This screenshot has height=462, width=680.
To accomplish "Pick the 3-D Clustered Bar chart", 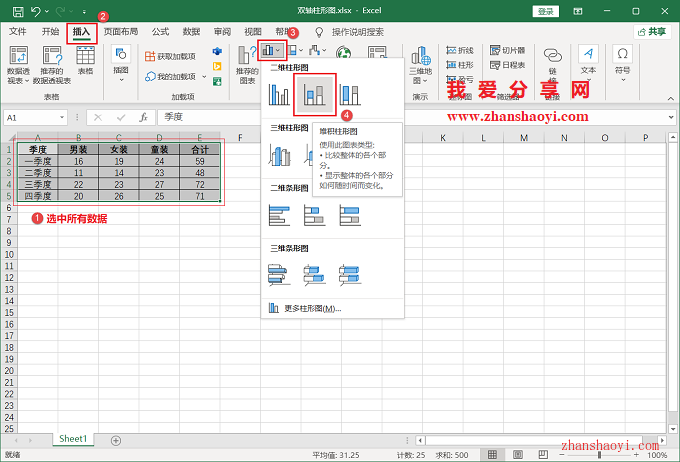I will tap(279, 275).
